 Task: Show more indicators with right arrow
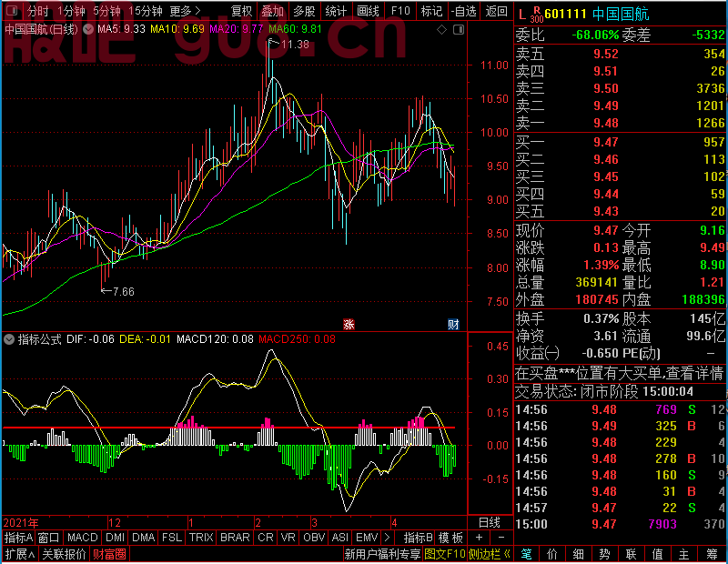(x=387, y=538)
